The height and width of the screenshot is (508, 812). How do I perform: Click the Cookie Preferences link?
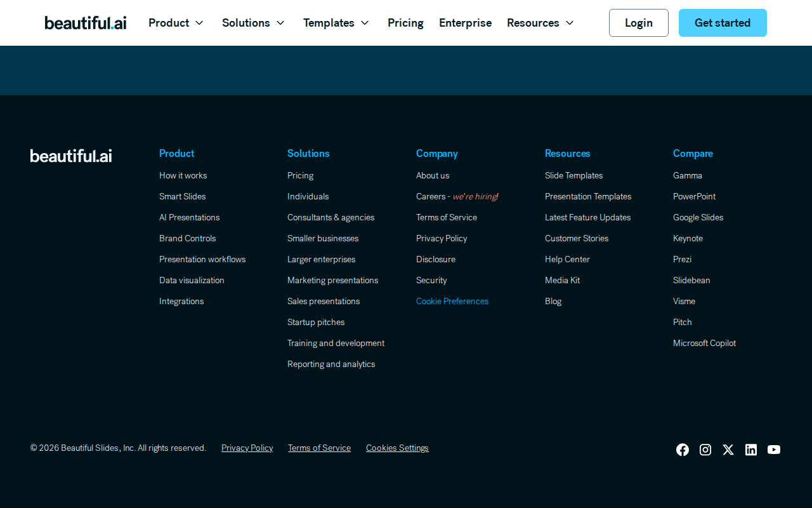click(x=452, y=301)
